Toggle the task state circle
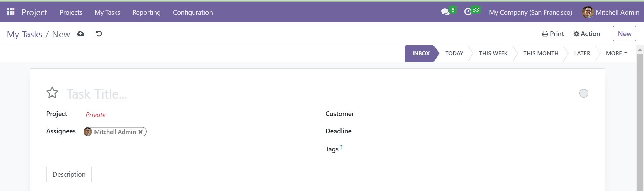Image resolution: width=644 pixels, height=191 pixels. (584, 93)
